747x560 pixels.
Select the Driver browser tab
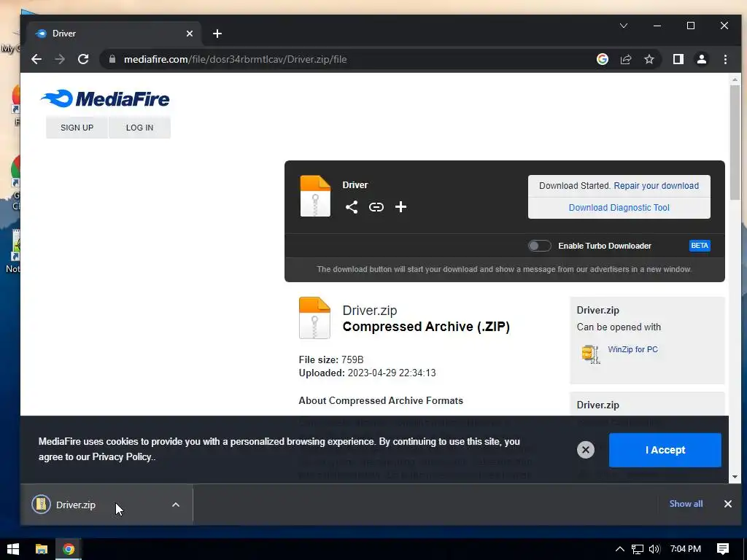[114, 34]
